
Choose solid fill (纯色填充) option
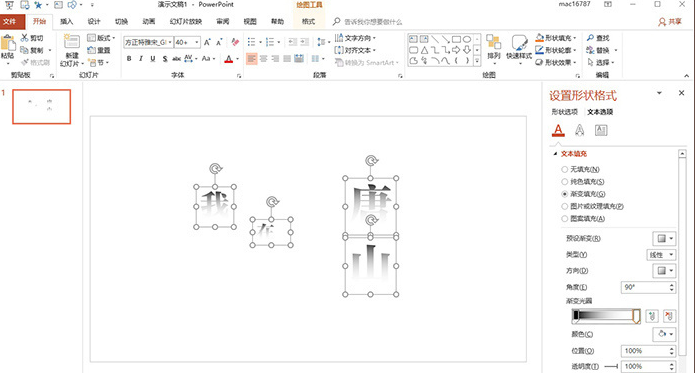(x=564, y=182)
